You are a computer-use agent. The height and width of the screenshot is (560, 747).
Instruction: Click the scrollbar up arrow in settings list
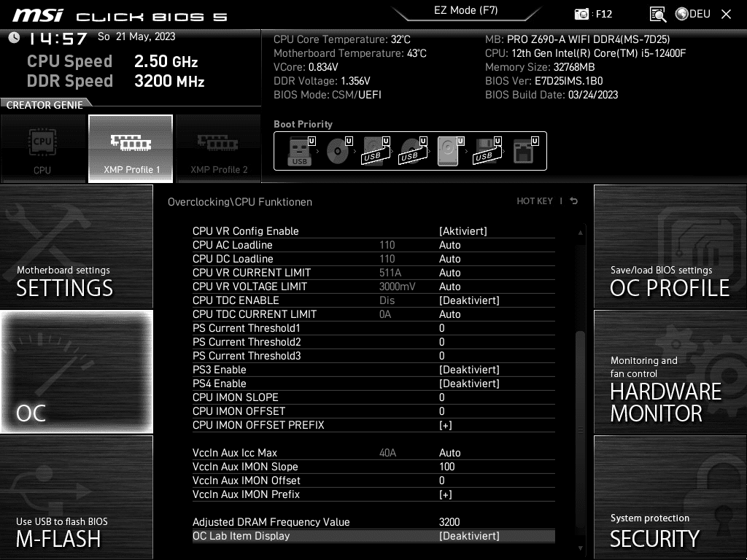tap(580, 233)
